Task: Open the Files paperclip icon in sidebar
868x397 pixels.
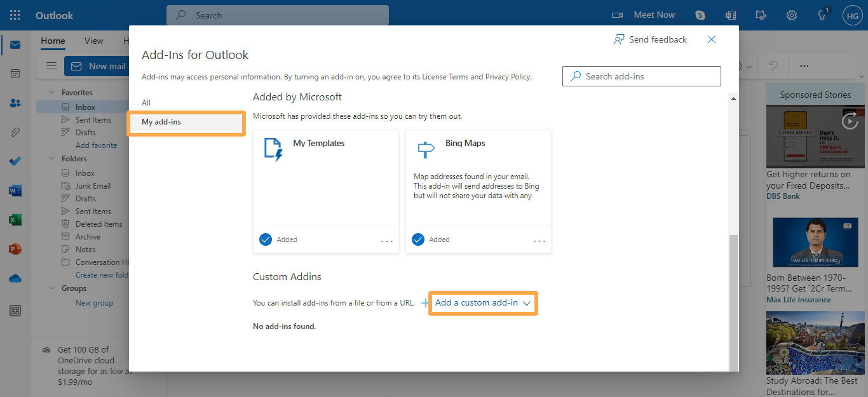Action: pyautogui.click(x=15, y=132)
